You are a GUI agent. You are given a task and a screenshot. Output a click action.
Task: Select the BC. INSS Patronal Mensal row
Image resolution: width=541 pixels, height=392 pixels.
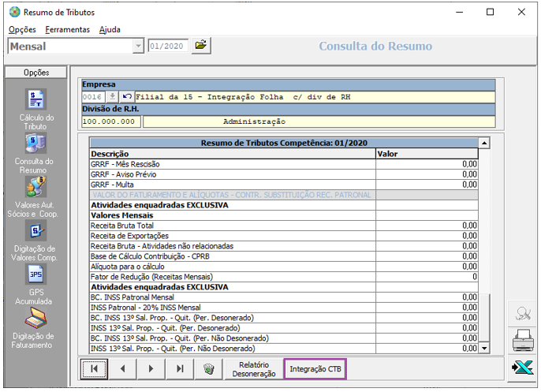(x=284, y=297)
